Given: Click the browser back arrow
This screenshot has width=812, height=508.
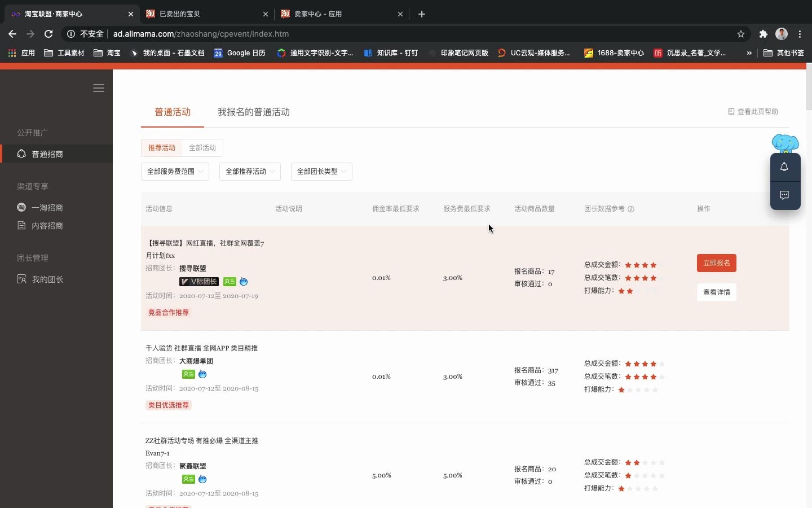Looking at the screenshot, I should coord(12,34).
